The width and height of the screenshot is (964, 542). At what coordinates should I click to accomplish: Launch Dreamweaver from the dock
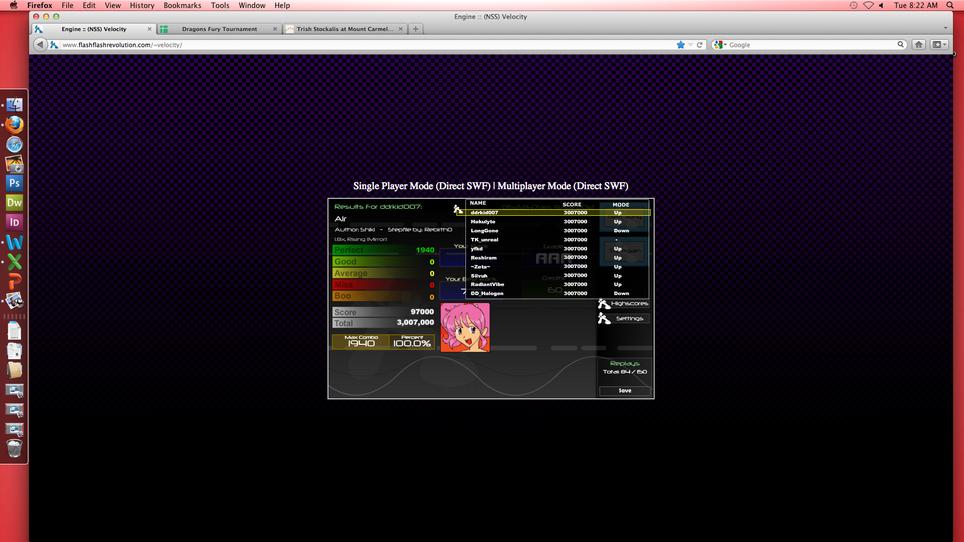[14, 203]
